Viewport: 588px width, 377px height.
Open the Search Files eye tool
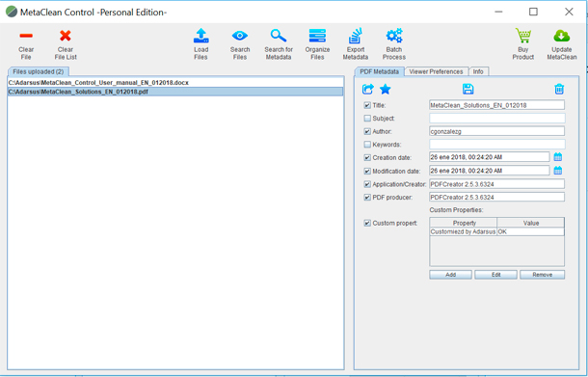click(240, 36)
